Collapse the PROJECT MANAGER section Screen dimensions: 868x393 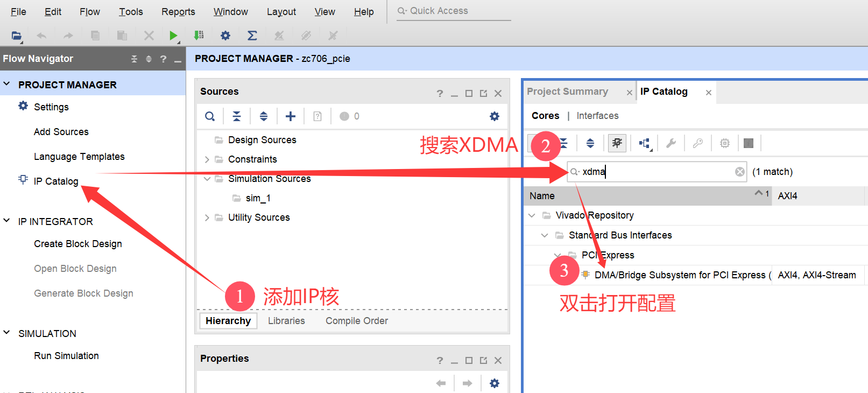point(7,84)
